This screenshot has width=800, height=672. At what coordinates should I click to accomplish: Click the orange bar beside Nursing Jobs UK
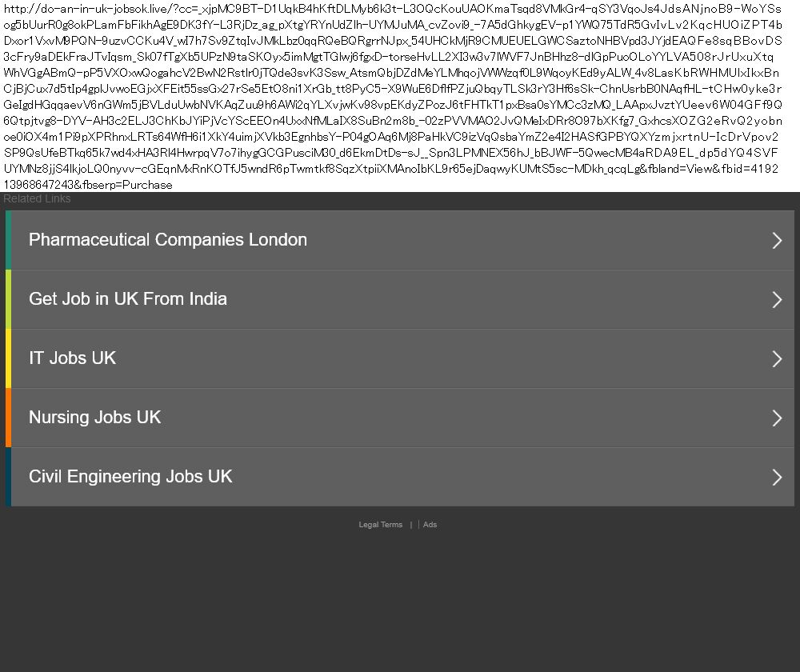pyautogui.click(x=8, y=418)
